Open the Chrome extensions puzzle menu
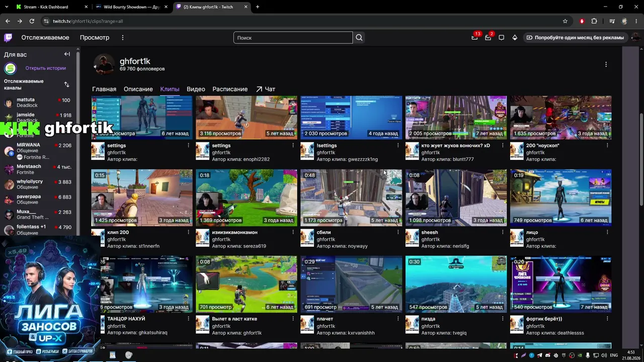Image resolution: width=644 pixels, height=362 pixels. tap(594, 21)
